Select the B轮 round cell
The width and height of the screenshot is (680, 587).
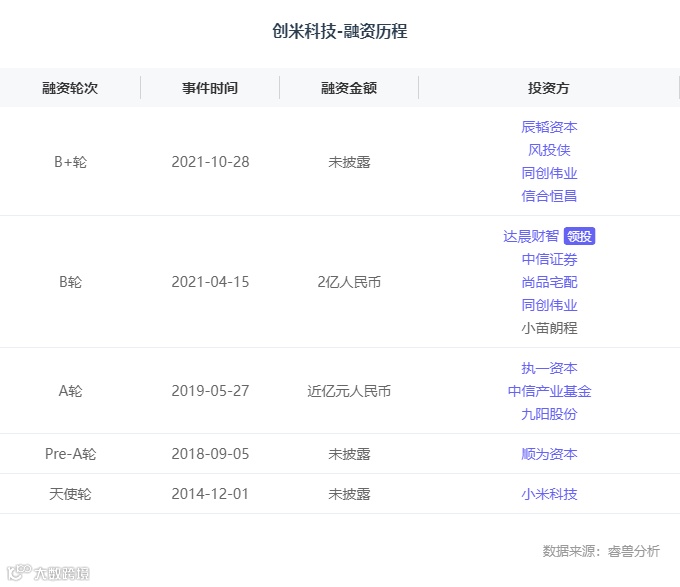(x=70, y=282)
